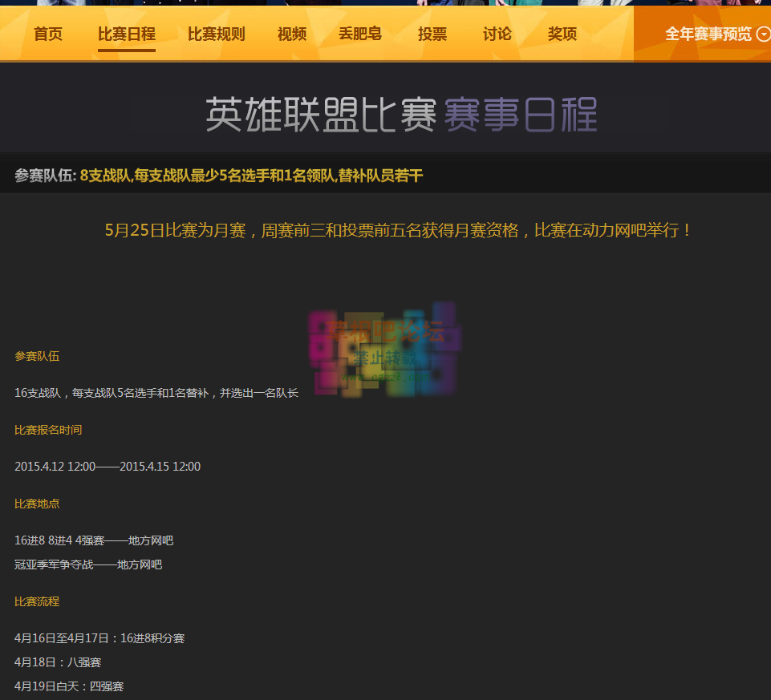Click the 比赛流程 heading
Image resolution: width=771 pixels, height=700 pixels.
pos(37,601)
